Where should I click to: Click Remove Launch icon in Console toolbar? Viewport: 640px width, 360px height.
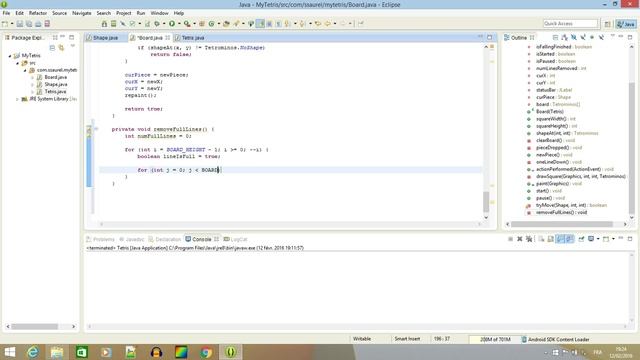(x=520, y=239)
